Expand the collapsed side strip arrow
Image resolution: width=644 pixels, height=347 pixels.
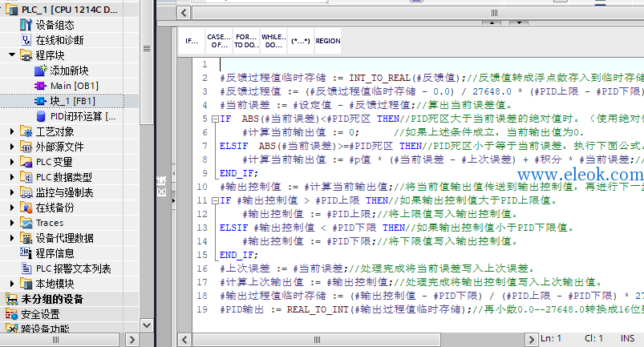pos(174,200)
